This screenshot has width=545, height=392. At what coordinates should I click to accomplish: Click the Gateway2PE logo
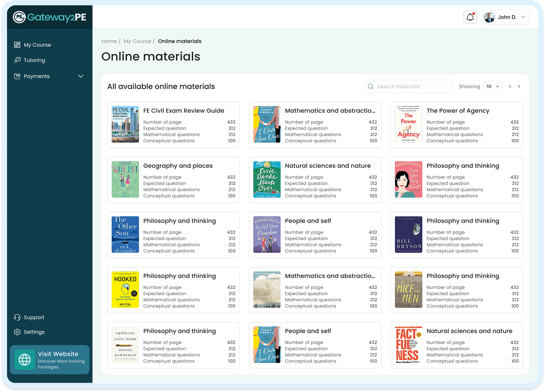tap(50, 17)
